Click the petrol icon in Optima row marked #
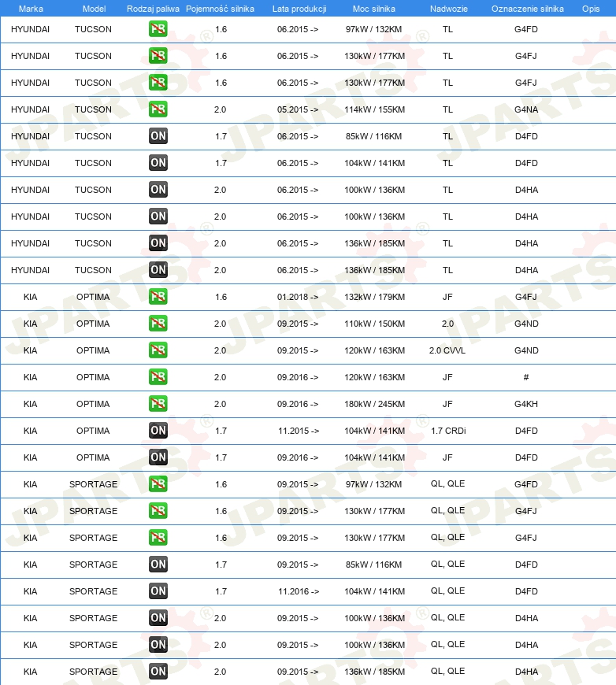The width and height of the screenshot is (616, 685). click(x=158, y=376)
